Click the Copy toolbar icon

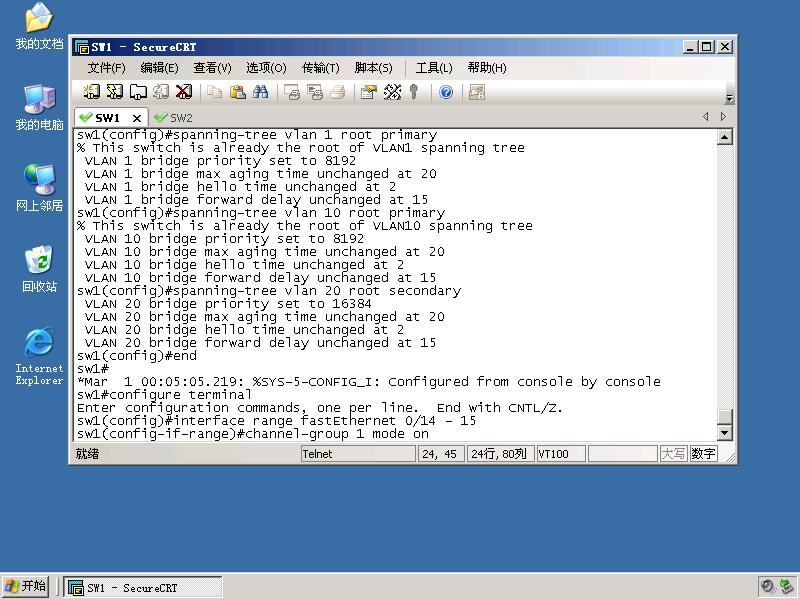coord(214,92)
